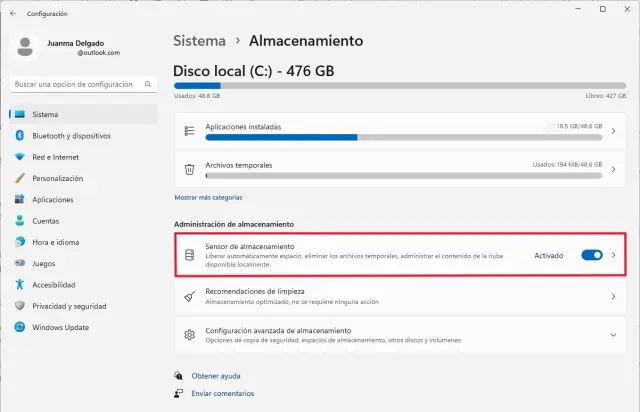Open Bluetooth y dispositivos icon in sidebar
The width and height of the screenshot is (640, 412).
coord(19,135)
